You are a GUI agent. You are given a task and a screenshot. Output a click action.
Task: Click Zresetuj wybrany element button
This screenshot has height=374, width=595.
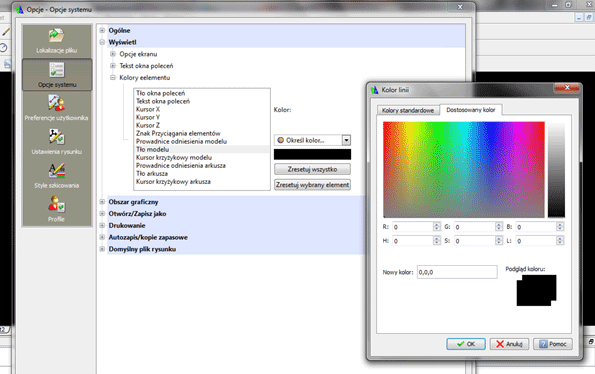point(312,185)
